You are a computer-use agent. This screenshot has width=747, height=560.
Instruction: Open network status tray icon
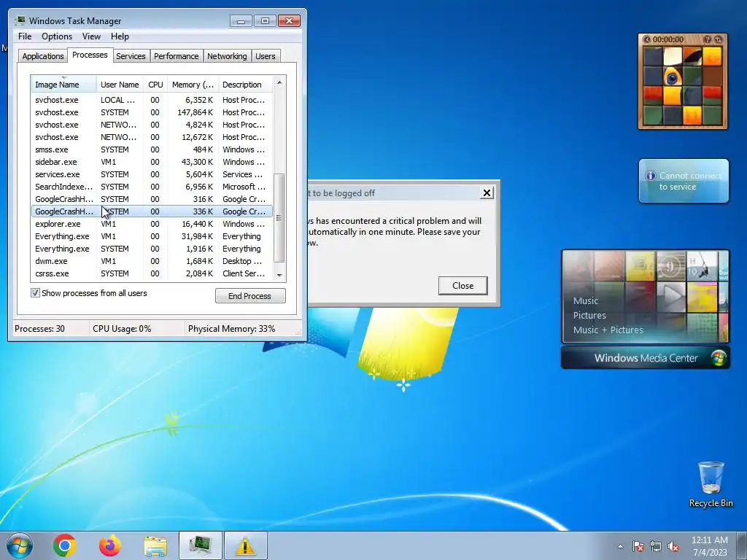point(656,546)
